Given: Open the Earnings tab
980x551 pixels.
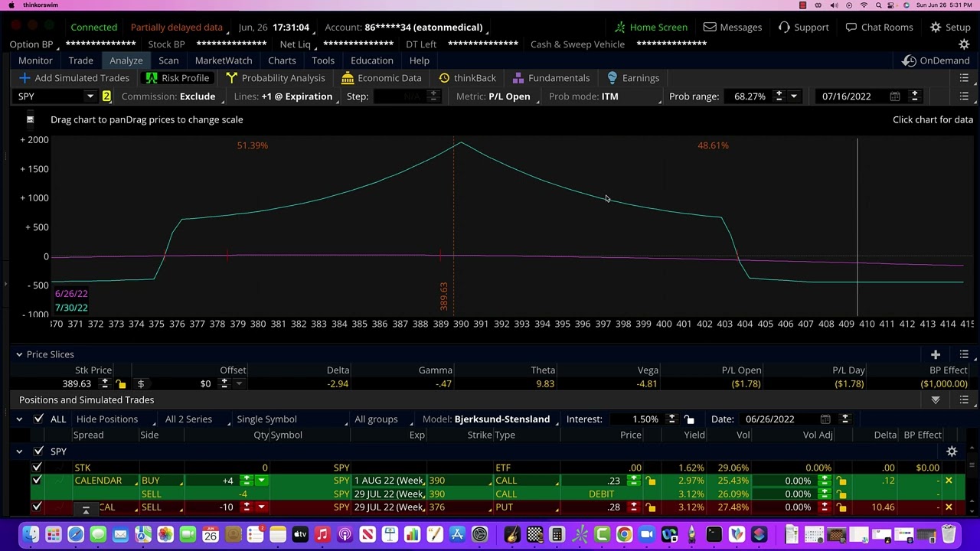Looking at the screenshot, I should (x=633, y=78).
